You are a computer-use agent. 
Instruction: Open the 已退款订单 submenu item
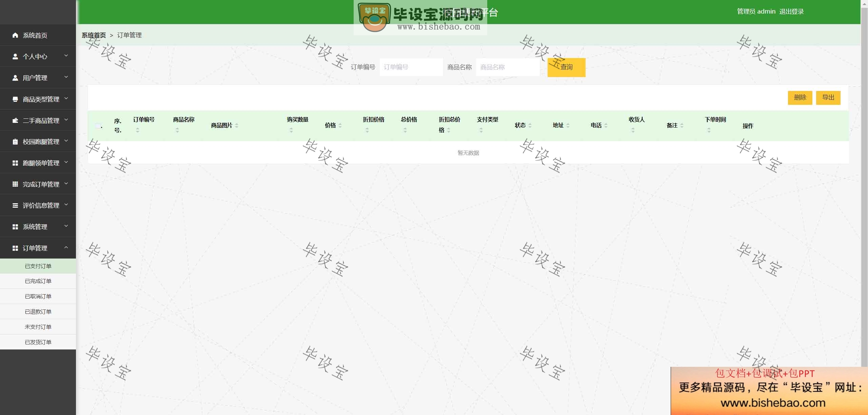pos(38,312)
